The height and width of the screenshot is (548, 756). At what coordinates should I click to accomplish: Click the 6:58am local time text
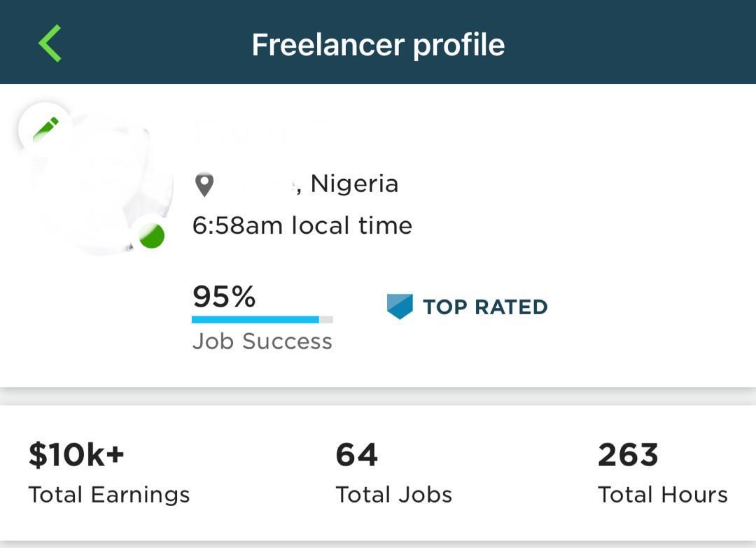click(x=302, y=225)
